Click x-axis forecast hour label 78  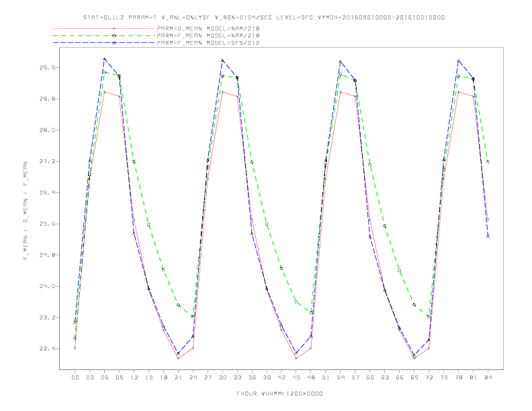(x=458, y=377)
